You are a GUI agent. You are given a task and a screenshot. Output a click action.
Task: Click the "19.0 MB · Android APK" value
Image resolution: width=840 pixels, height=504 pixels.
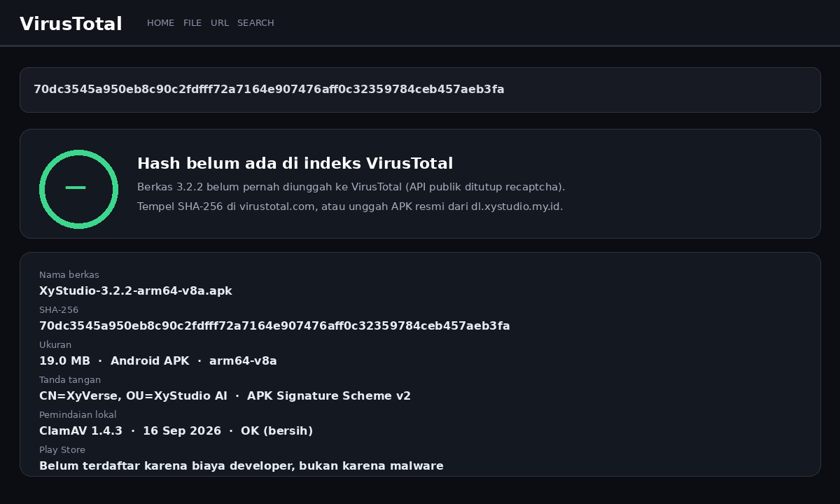[158, 361]
